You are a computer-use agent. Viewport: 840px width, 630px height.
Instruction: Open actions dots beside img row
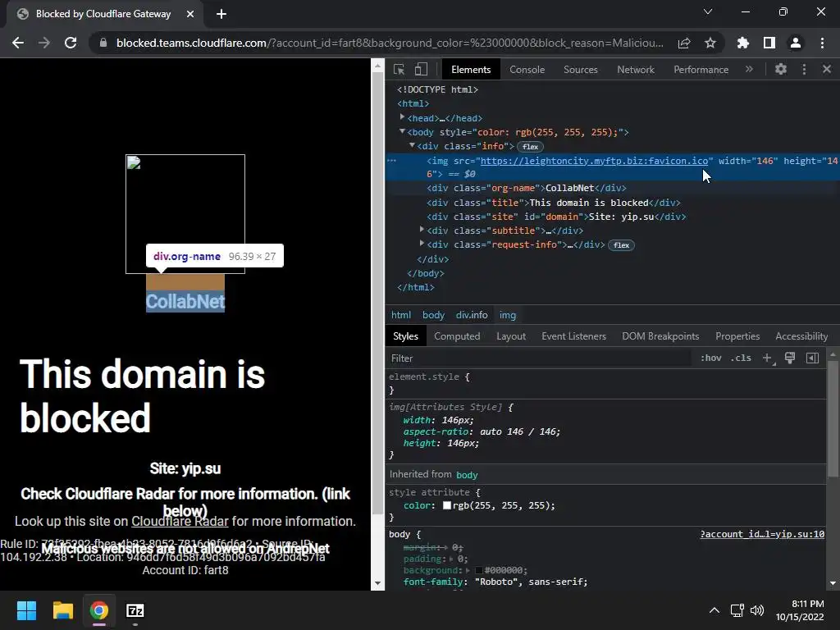click(x=391, y=161)
